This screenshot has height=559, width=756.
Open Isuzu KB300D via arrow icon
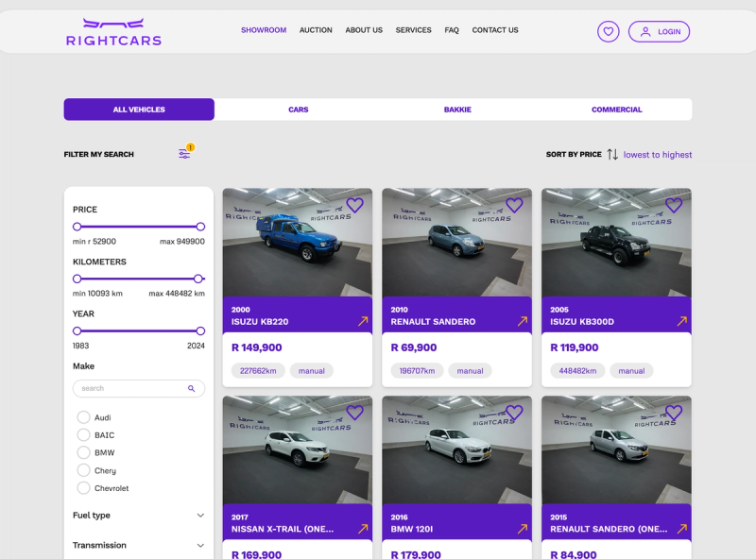point(681,321)
